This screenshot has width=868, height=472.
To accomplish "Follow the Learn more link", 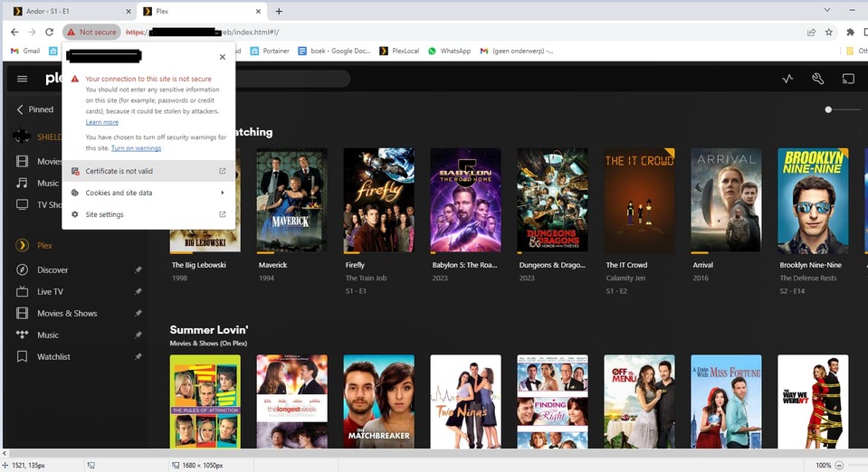I will pyautogui.click(x=102, y=122).
